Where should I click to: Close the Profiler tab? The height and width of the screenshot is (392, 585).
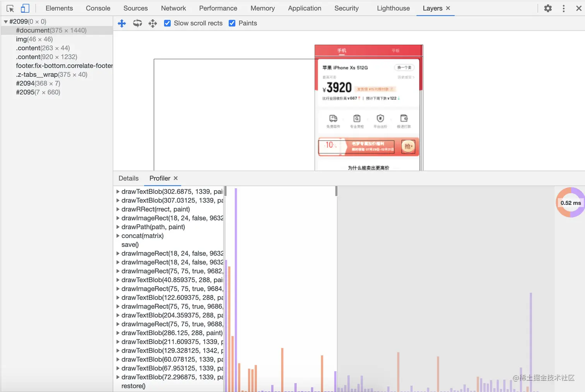pos(176,178)
